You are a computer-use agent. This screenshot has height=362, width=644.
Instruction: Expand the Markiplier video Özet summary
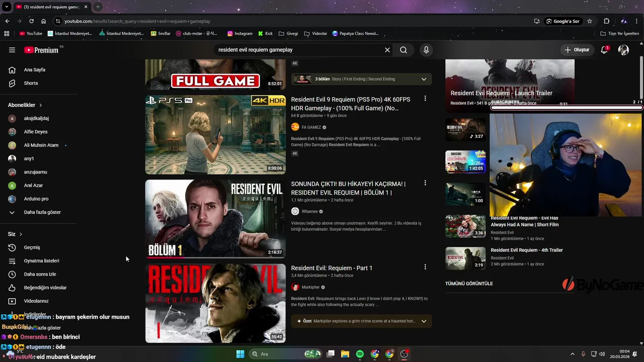424,321
